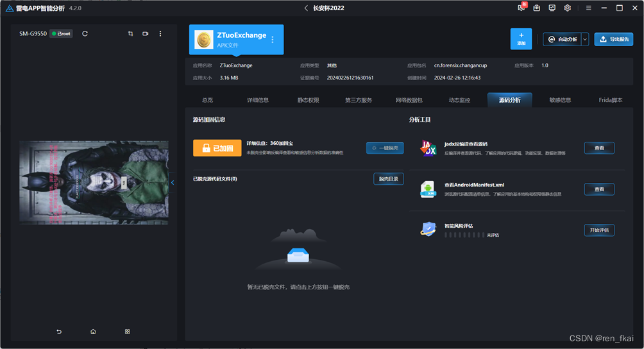Click the refresh device icon next to SM-G9550
Screen dimensions: 644x349
click(x=85, y=33)
